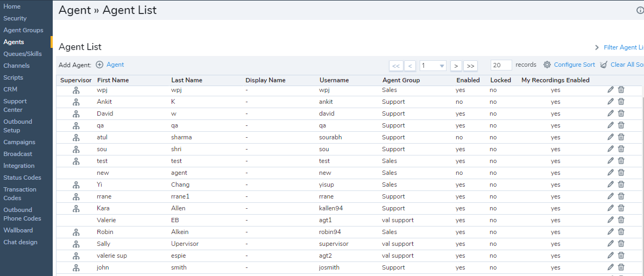Jump to the last page of records
644x276 pixels.
click(x=470, y=66)
